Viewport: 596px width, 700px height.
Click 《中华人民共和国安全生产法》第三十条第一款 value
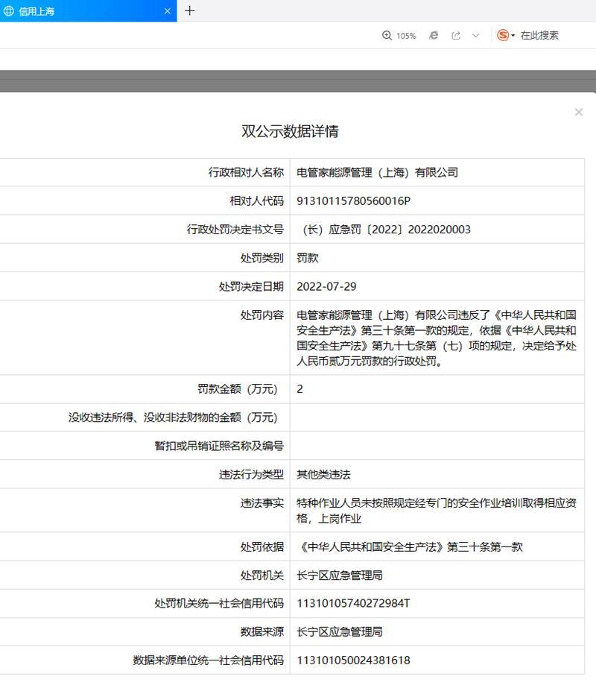410,547
